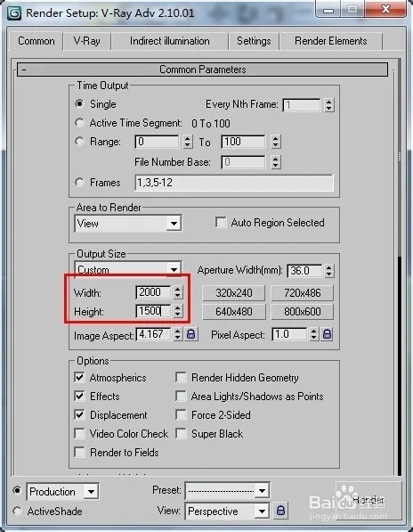Click the 800x600 preset size button
This screenshot has height=532, width=413.
(x=303, y=312)
